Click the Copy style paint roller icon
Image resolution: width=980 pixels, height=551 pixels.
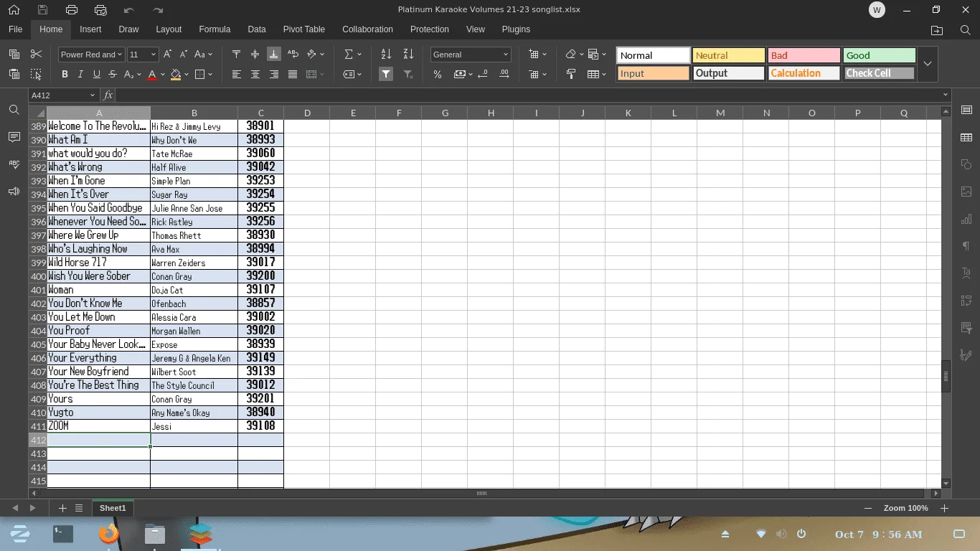[571, 74]
